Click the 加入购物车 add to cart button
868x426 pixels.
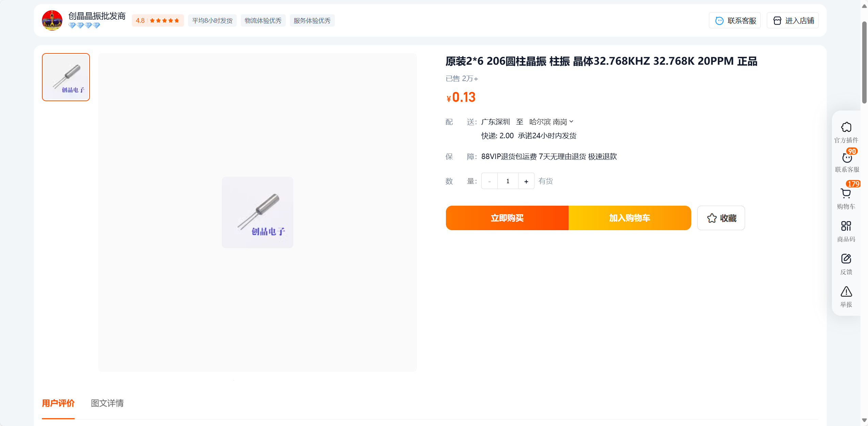pos(630,218)
